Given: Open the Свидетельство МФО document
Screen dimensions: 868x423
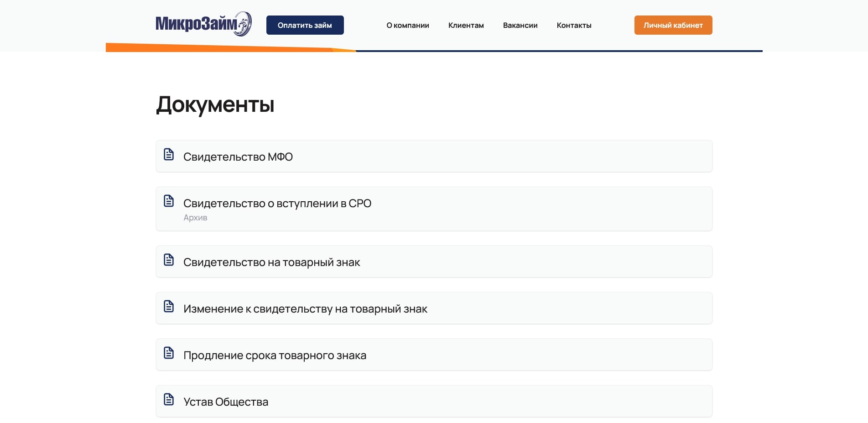Looking at the screenshot, I should pos(239,157).
